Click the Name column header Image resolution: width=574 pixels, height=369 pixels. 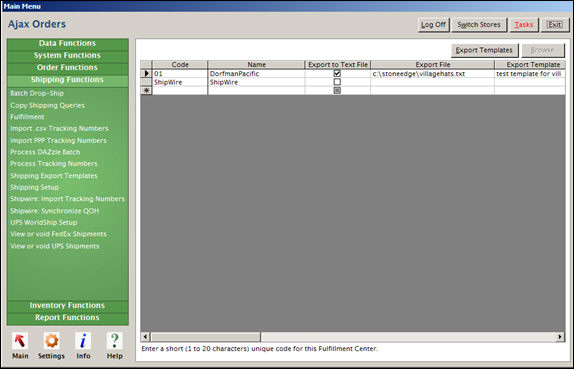click(x=256, y=65)
